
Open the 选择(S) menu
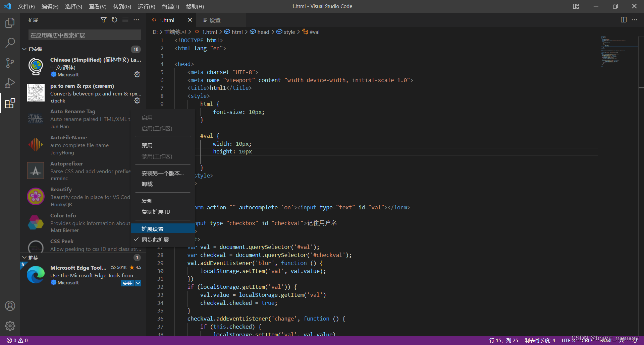pos(73,6)
